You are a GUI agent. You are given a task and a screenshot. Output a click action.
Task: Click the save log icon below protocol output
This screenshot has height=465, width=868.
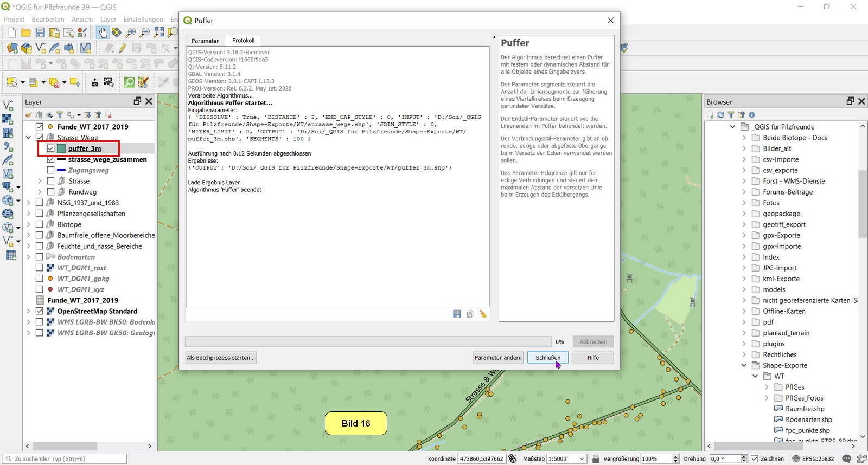(457, 314)
